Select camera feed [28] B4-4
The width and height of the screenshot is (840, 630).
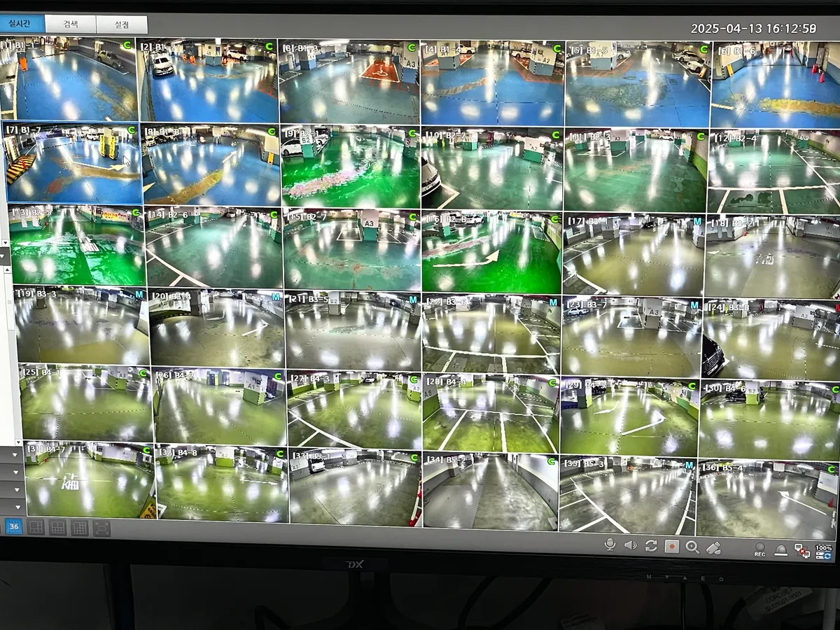(491, 413)
